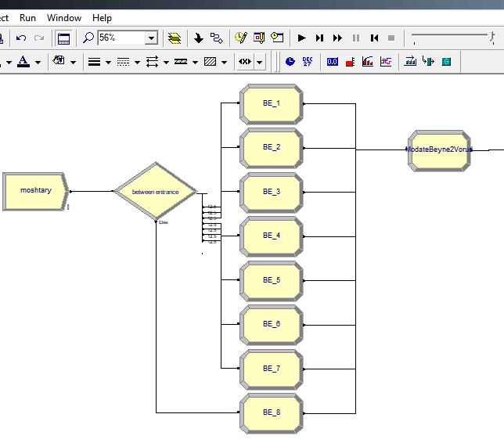Click the dashed line style icon
Viewport: 504px width, 443px height.
tap(123, 62)
